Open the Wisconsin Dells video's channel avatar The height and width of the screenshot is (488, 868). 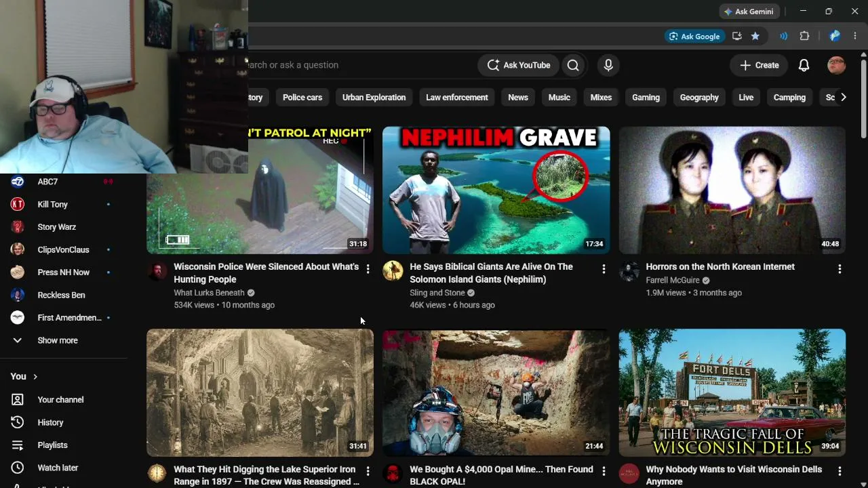click(629, 473)
